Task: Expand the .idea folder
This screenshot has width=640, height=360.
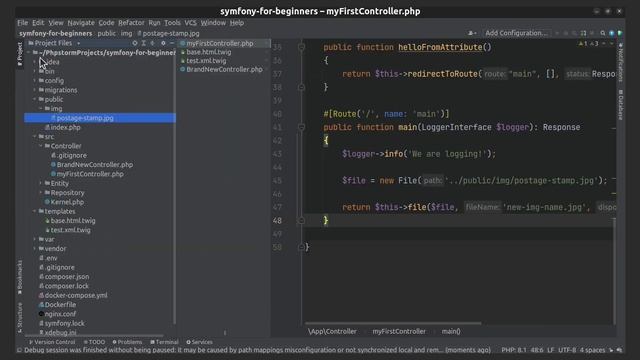Action: (35, 62)
